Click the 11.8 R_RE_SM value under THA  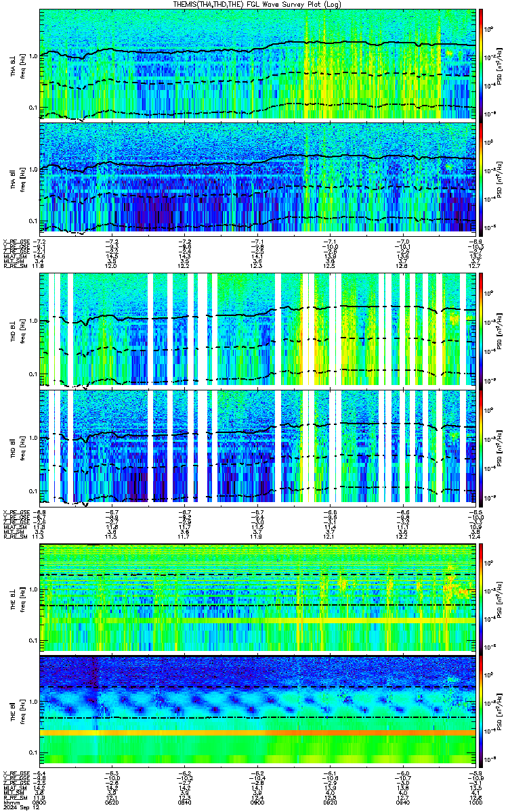click(x=39, y=266)
